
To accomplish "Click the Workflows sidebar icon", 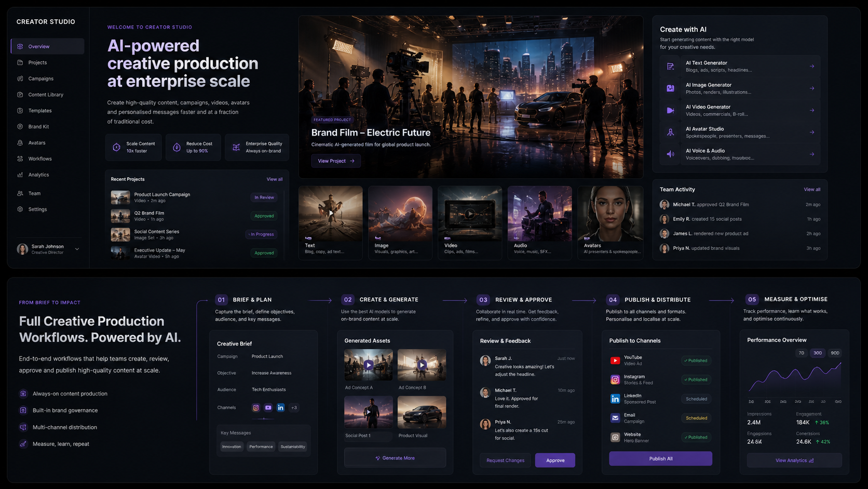I will point(20,159).
